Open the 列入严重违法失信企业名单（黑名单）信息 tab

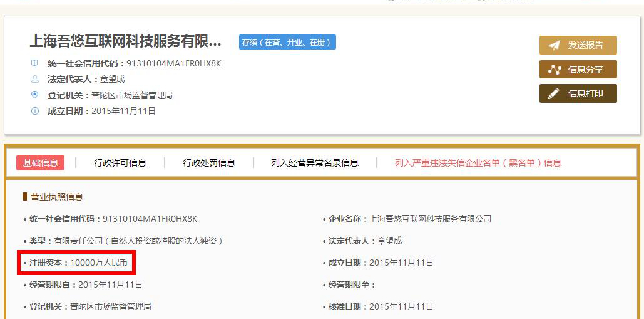coord(478,163)
